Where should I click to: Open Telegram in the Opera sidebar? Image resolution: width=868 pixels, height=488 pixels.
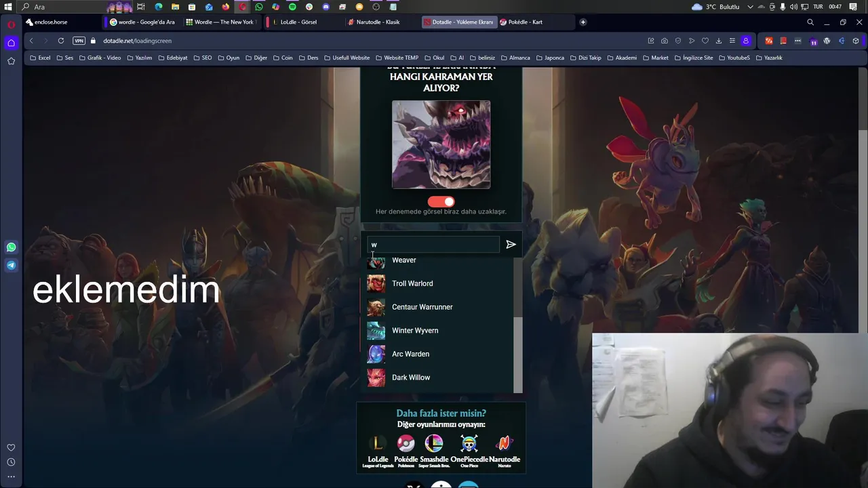(11, 266)
